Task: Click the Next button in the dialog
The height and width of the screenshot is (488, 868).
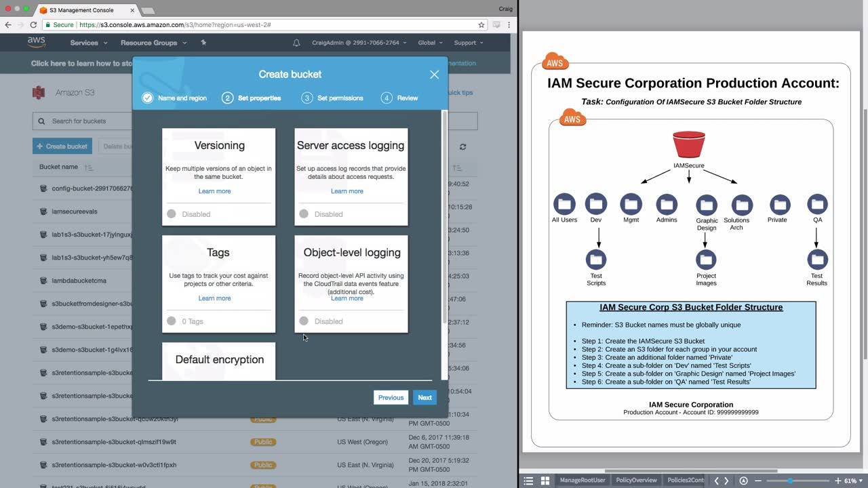Action: click(x=425, y=398)
